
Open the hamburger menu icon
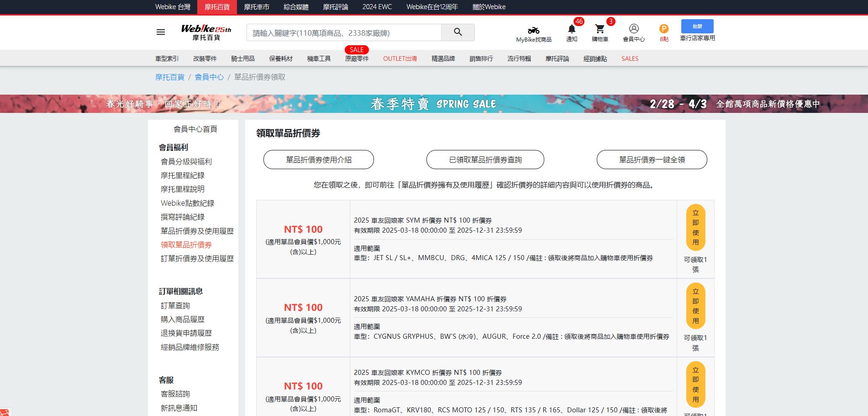(161, 32)
